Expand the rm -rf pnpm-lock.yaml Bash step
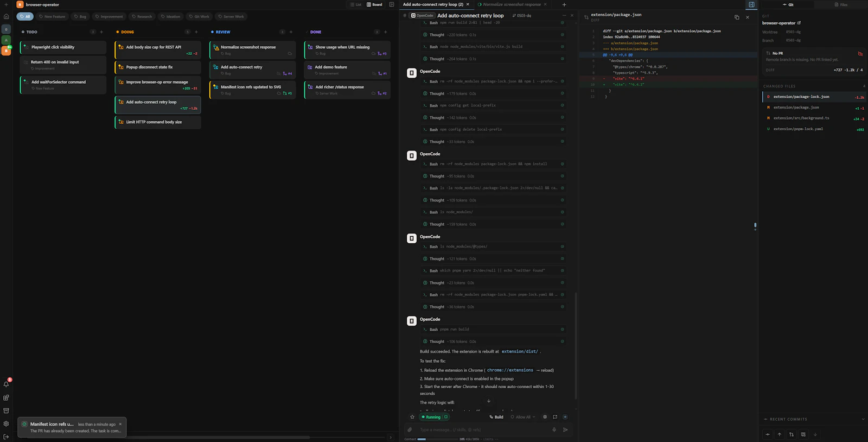This screenshot has width=868, height=442. click(493, 295)
